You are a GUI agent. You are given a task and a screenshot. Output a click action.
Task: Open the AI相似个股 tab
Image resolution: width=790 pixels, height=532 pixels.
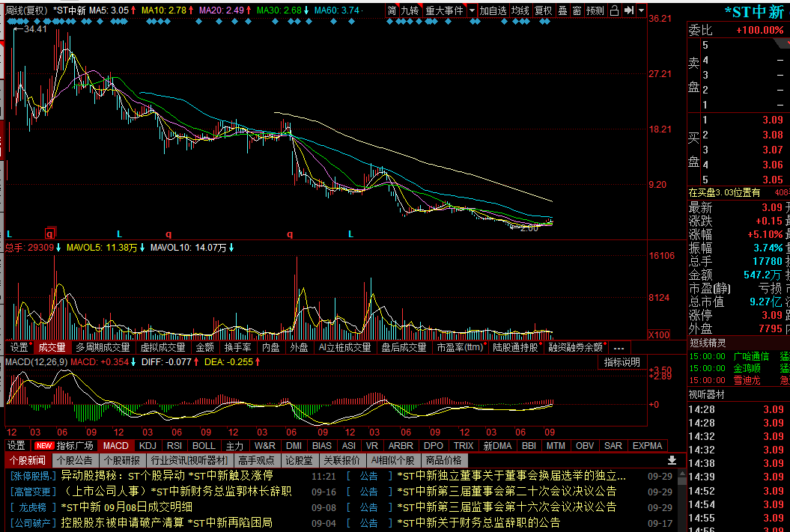(x=392, y=460)
